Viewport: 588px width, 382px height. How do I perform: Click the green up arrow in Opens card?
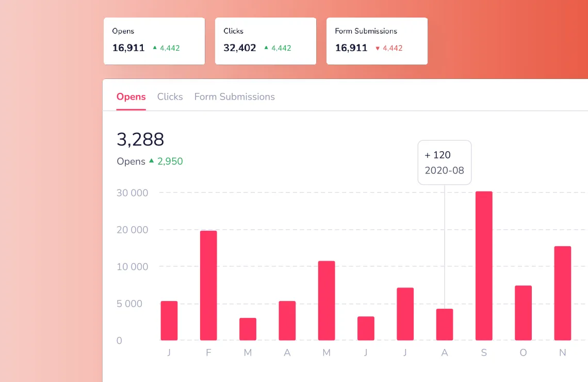coord(155,47)
